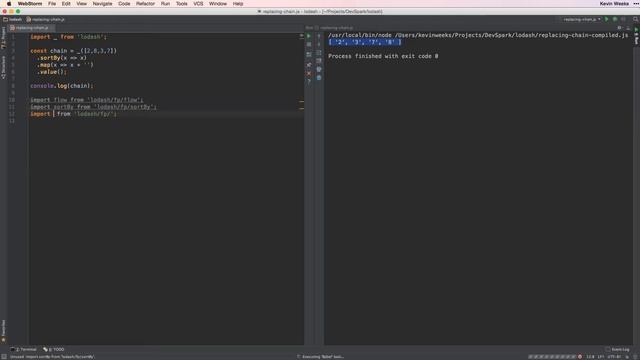This screenshot has height=360, width=640.
Task: Select the replacing-chain.js breadcrumb in navigation bar
Action: (45, 19)
